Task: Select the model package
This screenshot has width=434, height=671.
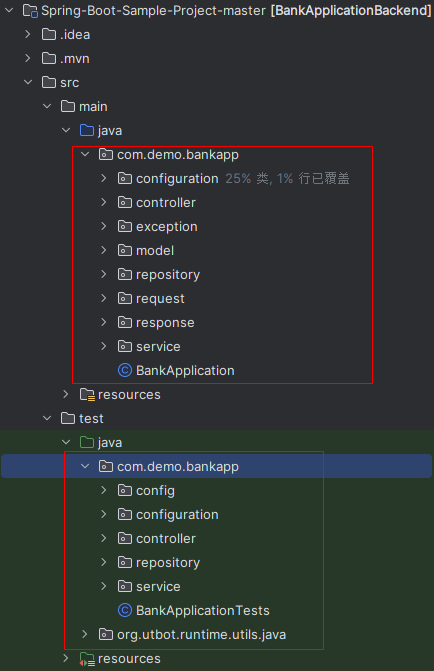Action: click(x=155, y=250)
